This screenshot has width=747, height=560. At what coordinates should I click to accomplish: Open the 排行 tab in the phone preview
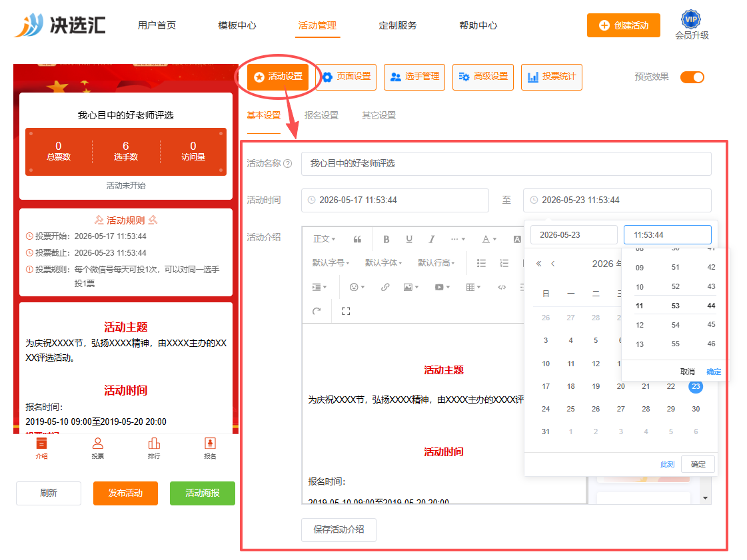coord(154,448)
